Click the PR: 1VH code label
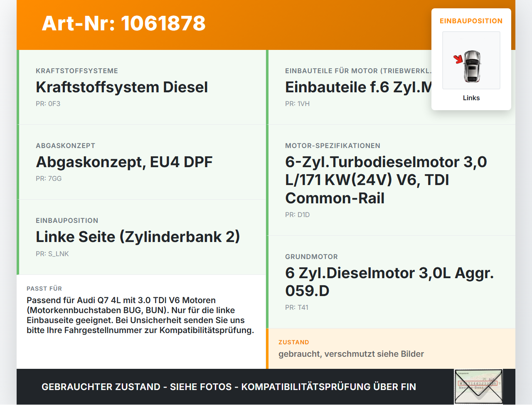The image size is (532, 405). [297, 104]
